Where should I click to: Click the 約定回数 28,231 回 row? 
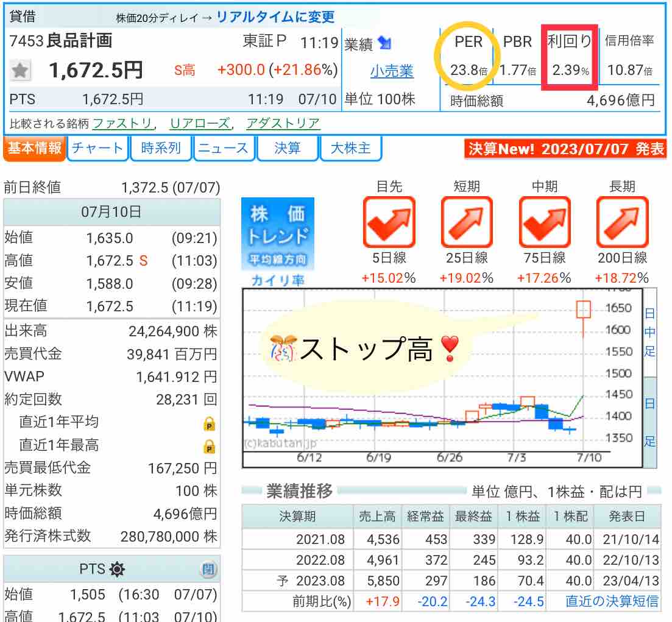click(112, 399)
